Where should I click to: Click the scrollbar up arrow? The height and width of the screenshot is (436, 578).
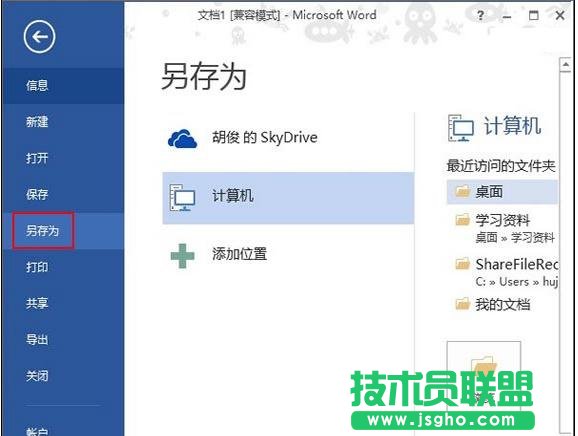[565, 65]
